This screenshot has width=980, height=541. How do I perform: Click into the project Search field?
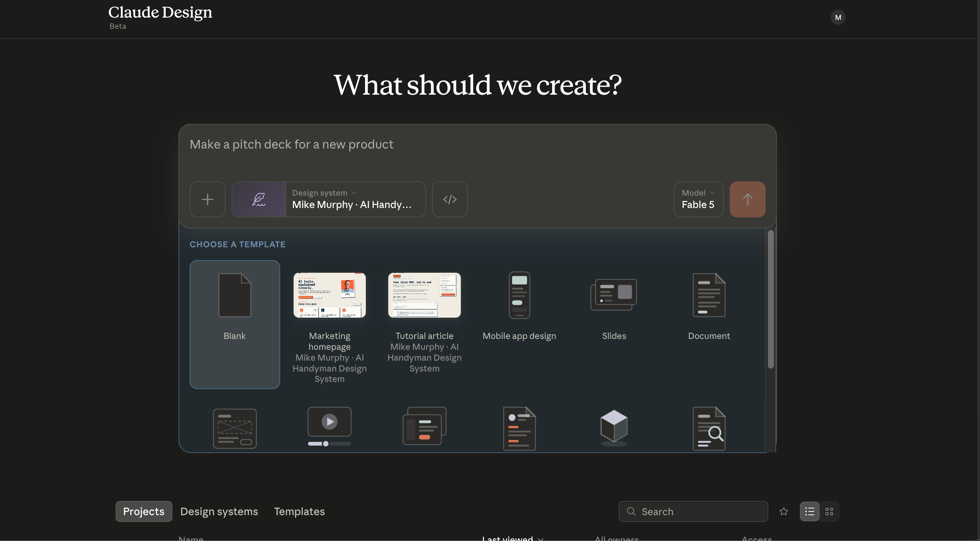click(x=693, y=511)
